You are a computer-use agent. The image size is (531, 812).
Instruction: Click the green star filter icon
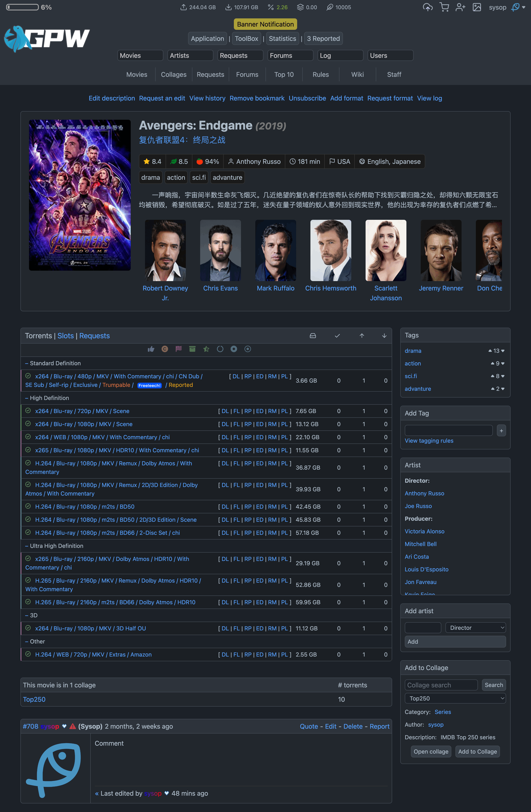(206, 349)
